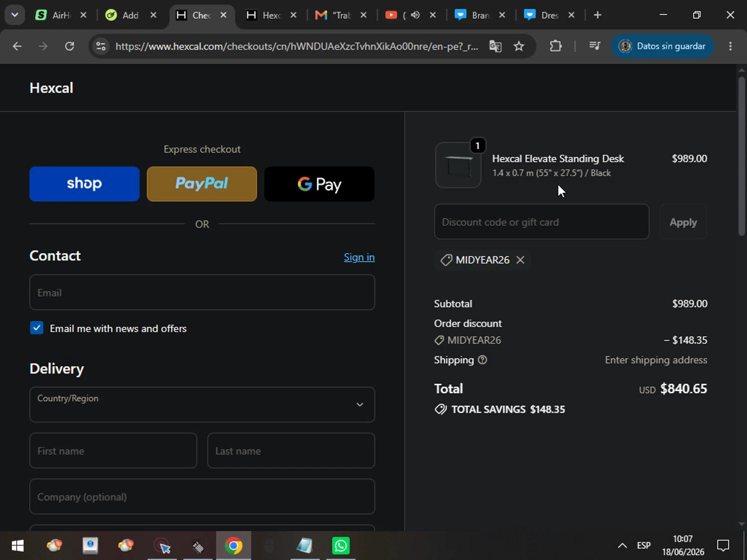Open the browser extensions puzzle icon
The width and height of the screenshot is (747, 560).
[556, 46]
